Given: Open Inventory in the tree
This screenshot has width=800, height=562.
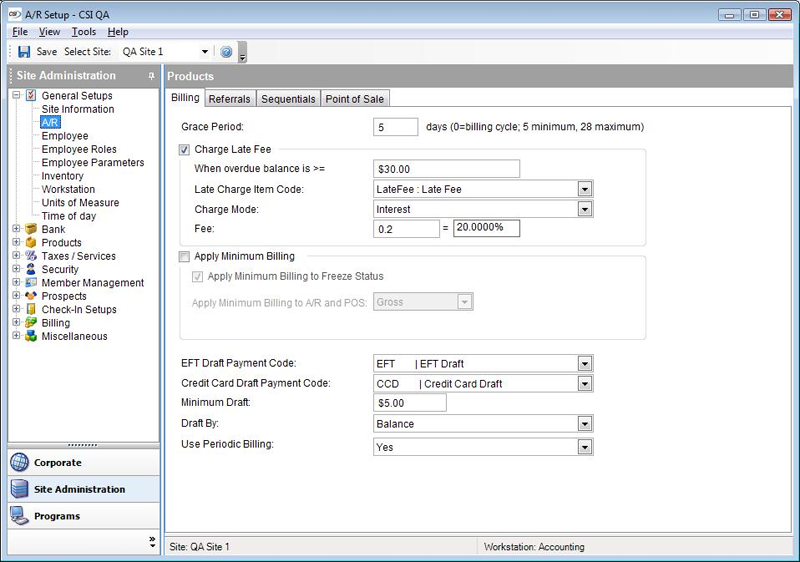Looking at the screenshot, I should tap(62, 176).
